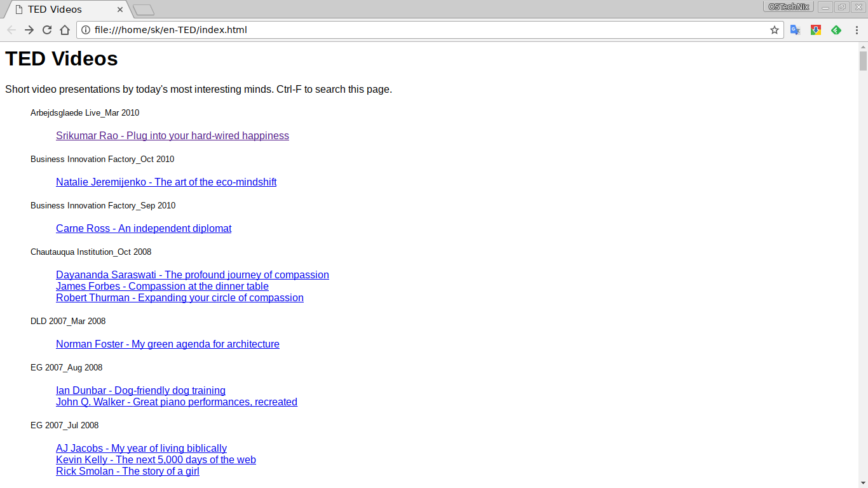This screenshot has width=868, height=488.
Task: Open Chrome three-dot menu
Action: [x=857, y=30]
